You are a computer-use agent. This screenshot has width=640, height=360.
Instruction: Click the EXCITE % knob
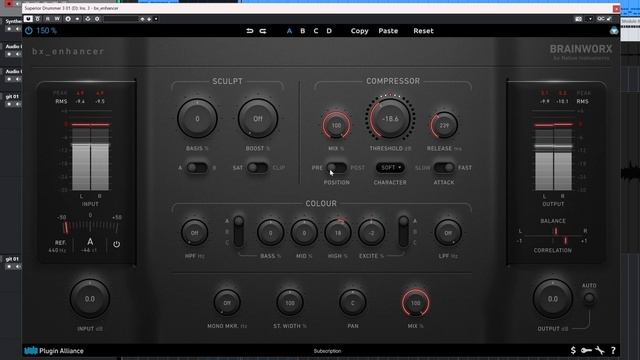point(371,233)
